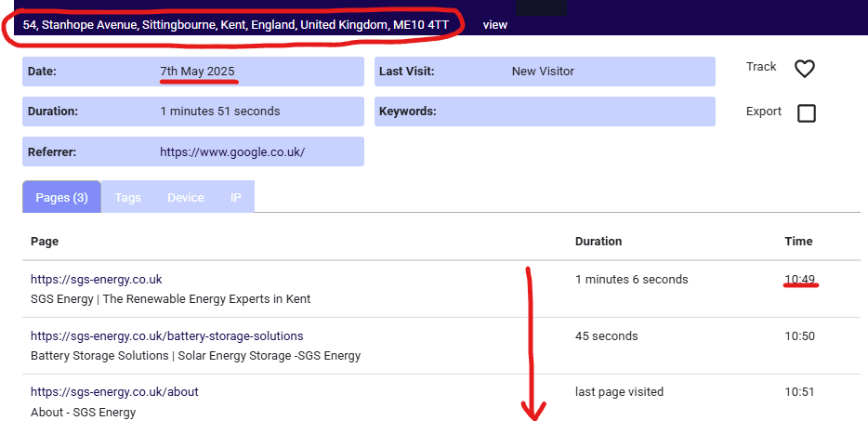Click the Time column header
The image size is (868, 447).
(798, 242)
